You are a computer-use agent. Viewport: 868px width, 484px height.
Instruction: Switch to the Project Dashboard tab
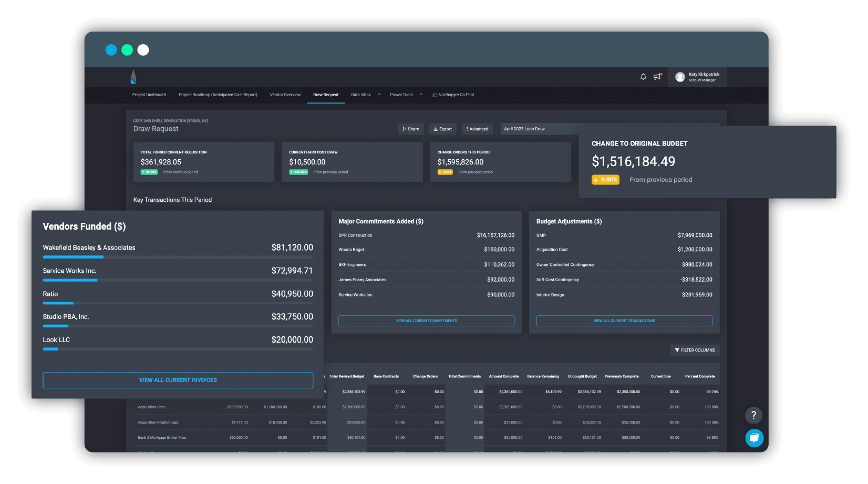[x=149, y=95]
